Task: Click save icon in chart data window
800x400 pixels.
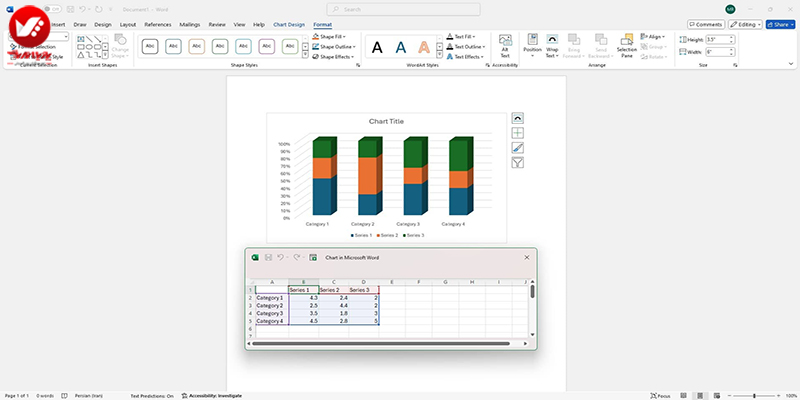Action: click(x=268, y=258)
